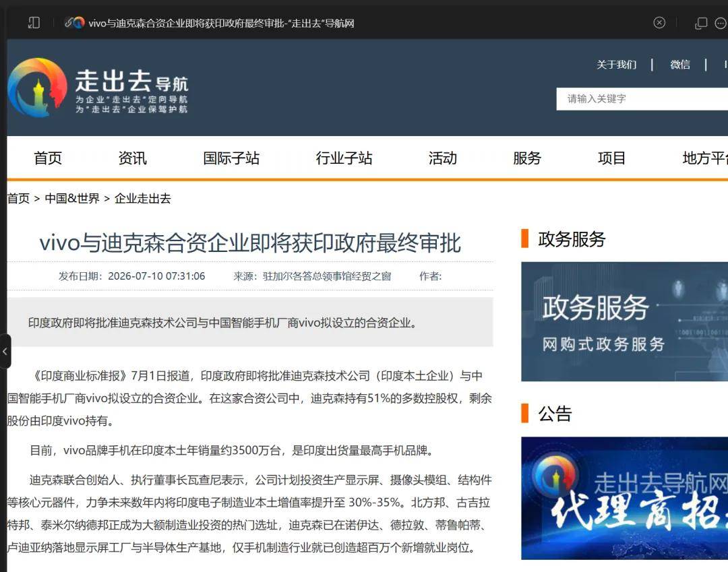Open the 微信 link in the header
The width and height of the screenshot is (728, 572).
[679, 65]
